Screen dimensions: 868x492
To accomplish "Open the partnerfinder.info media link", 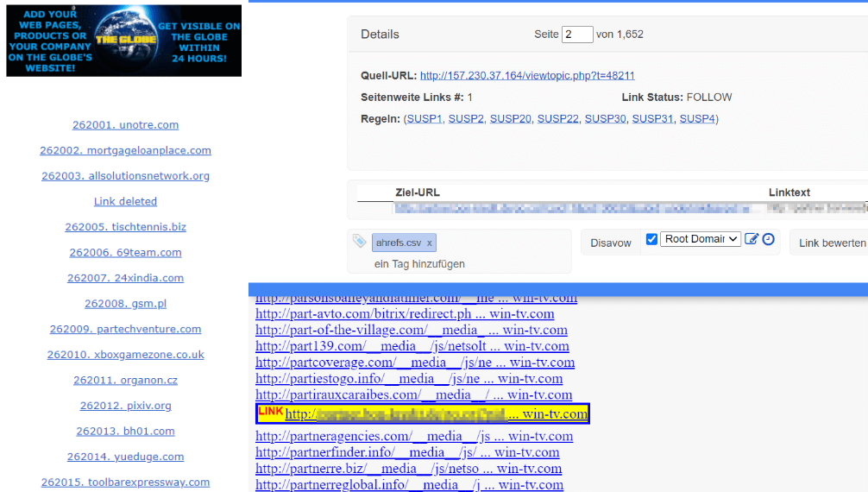I will pos(407,452).
